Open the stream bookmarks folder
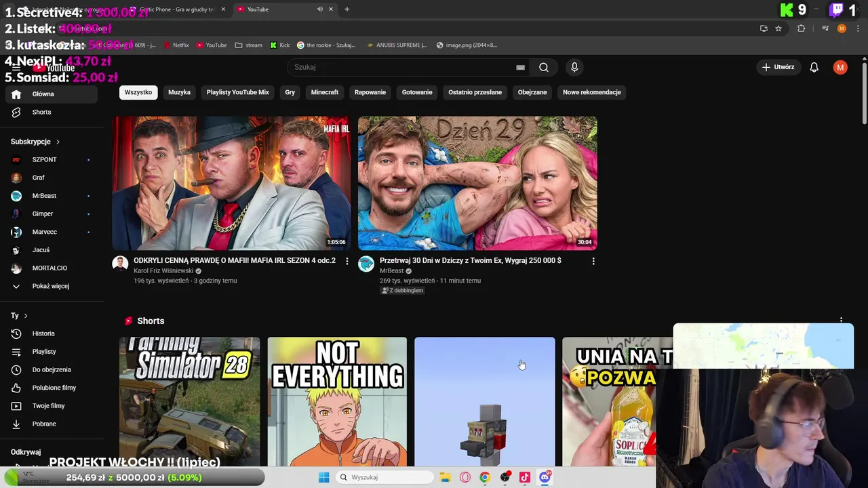 pos(248,45)
